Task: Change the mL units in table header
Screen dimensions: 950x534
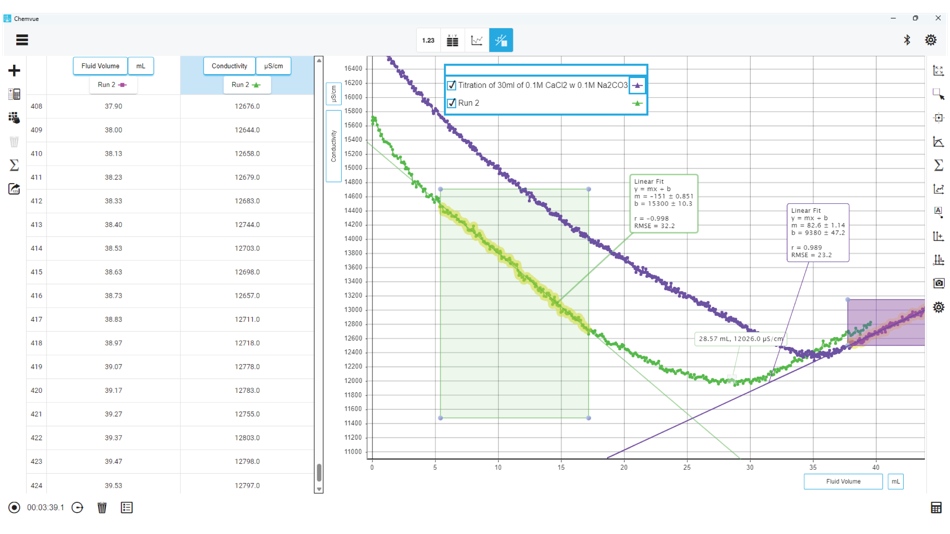Action: pyautogui.click(x=141, y=66)
